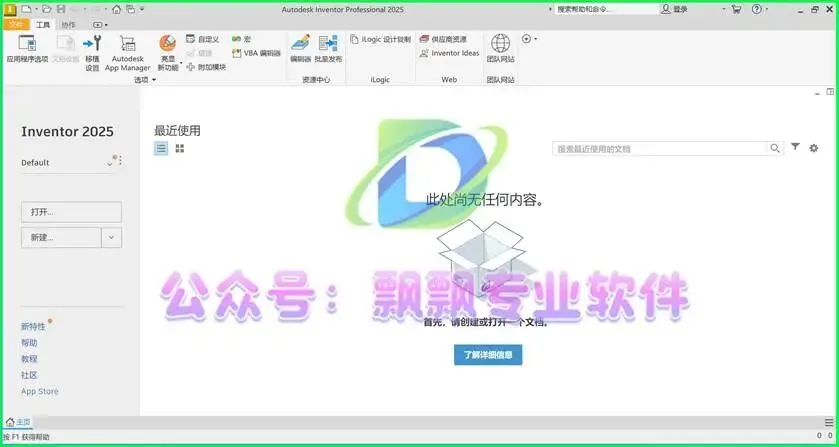
Task: Click 登录 to sign in
Action: 675,9
